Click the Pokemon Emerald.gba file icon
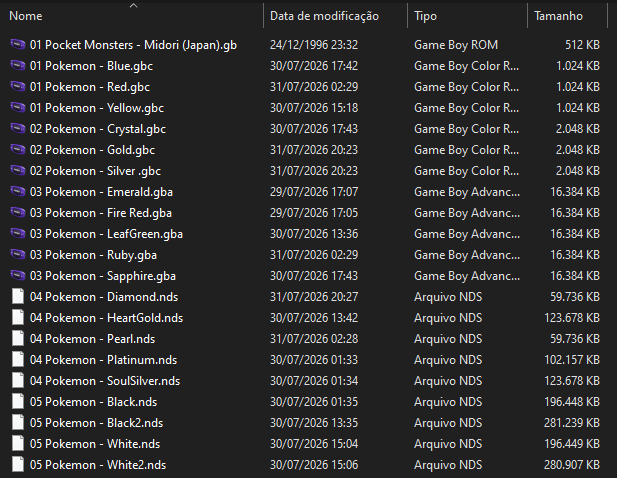Viewport: 617px width, 478px height. (18, 192)
